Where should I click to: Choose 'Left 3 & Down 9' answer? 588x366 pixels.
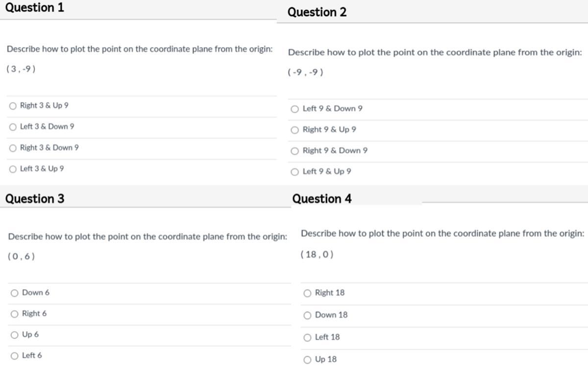coord(13,127)
